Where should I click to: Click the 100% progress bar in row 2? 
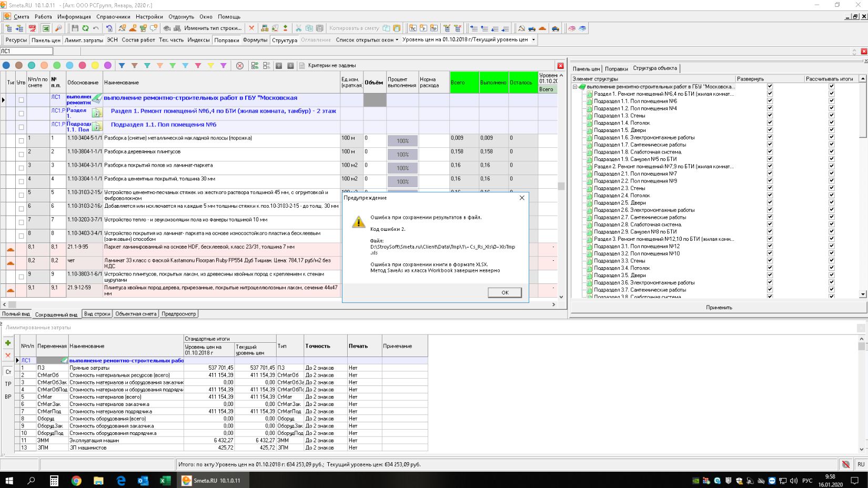coord(402,155)
